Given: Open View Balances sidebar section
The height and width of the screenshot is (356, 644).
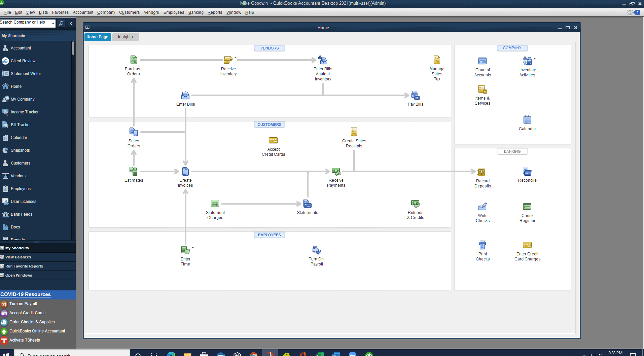Looking at the screenshot, I should click(x=38, y=257).
